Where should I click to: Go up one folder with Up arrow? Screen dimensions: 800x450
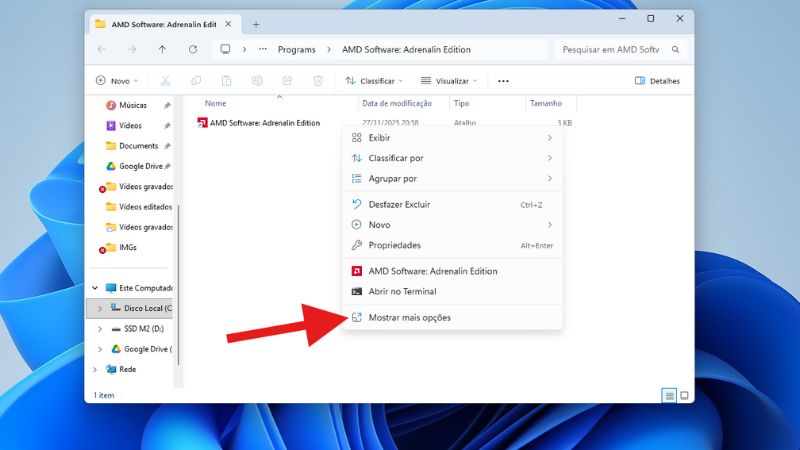click(162, 49)
